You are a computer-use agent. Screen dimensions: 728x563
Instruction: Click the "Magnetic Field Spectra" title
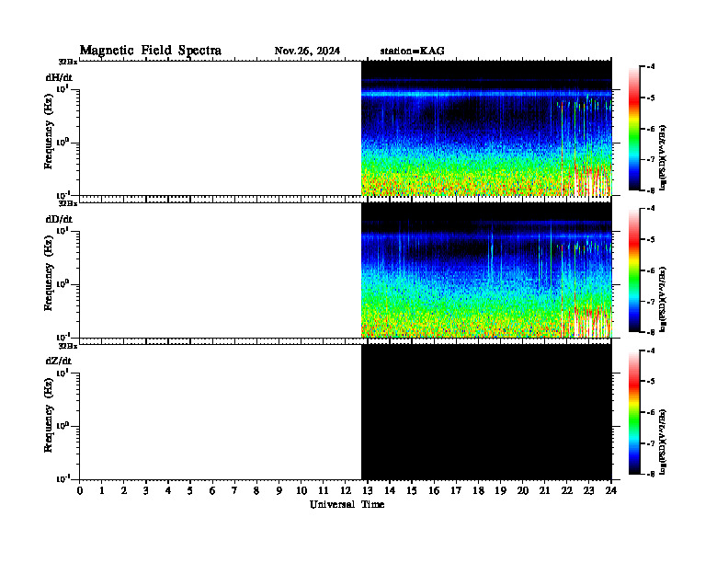[151, 51]
